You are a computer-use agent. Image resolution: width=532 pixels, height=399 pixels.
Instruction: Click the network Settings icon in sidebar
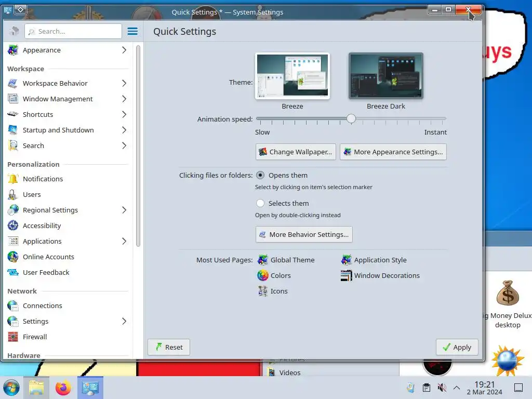tap(13, 321)
